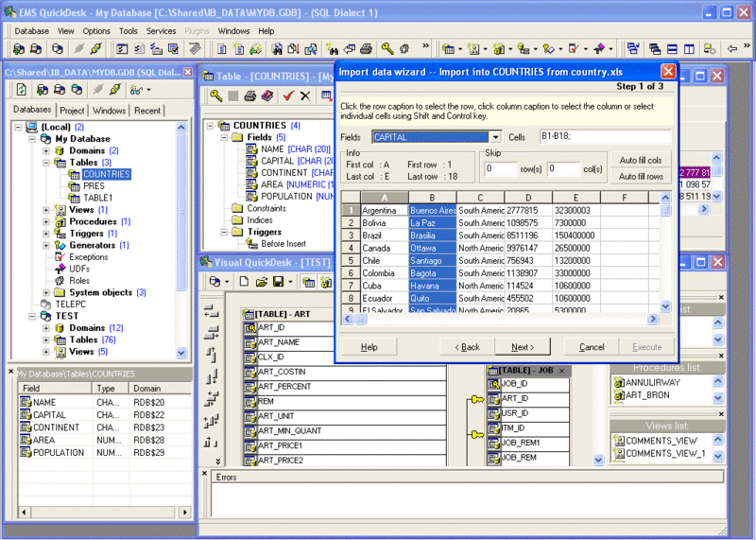Select the Before Insert trigger node
Screen dimensions: 756x540
coord(283,244)
